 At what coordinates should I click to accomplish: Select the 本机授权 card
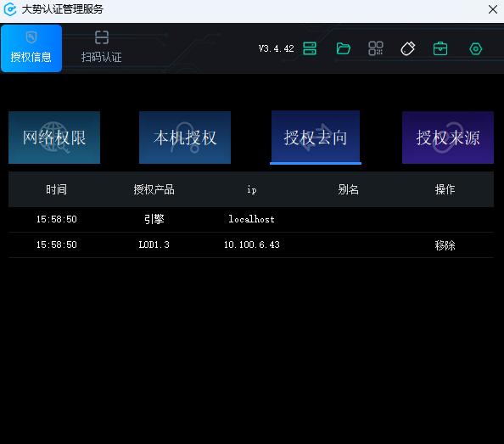[x=185, y=138]
